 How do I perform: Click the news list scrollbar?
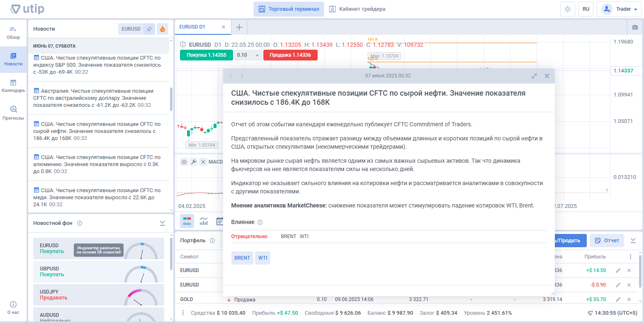coord(171,99)
